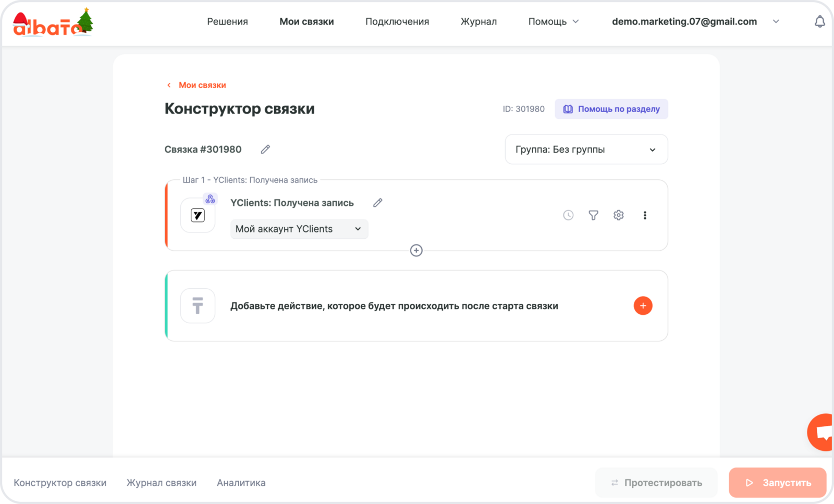This screenshot has height=504, width=834.
Task: Edit the Связка #301980 name pencil
Action: [265, 150]
